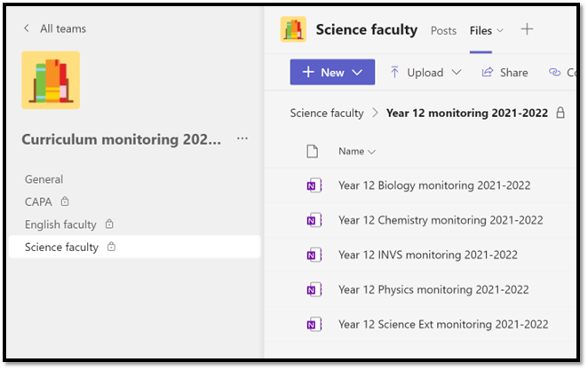The width and height of the screenshot is (588, 370).
Task: Click OneNote icon for INVS monitoring file
Action: (314, 255)
